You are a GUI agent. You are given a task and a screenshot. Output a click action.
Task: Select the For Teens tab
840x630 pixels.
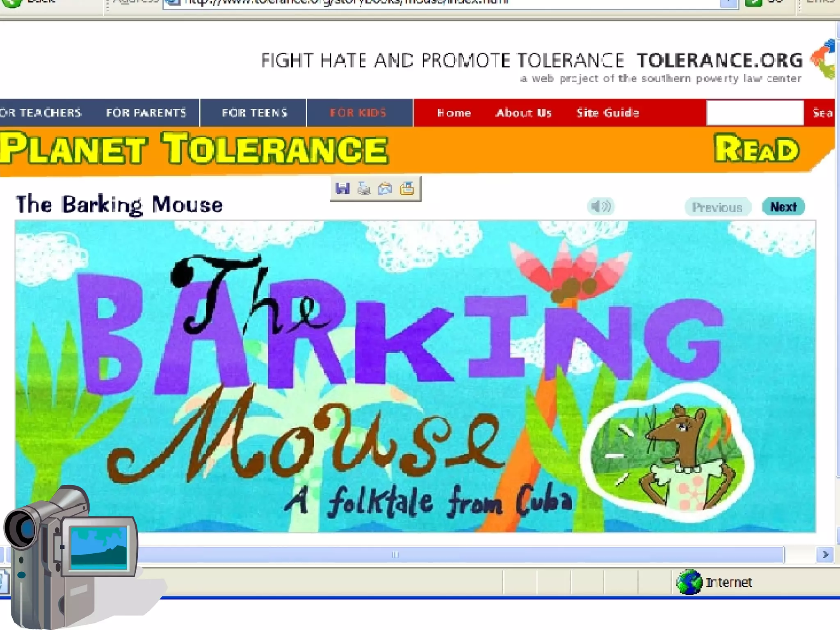click(x=254, y=113)
